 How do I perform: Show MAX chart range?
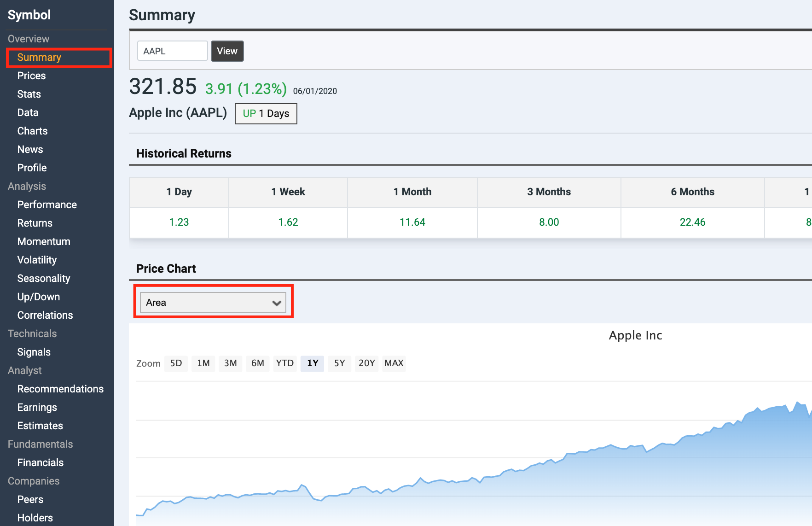point(394,363)
